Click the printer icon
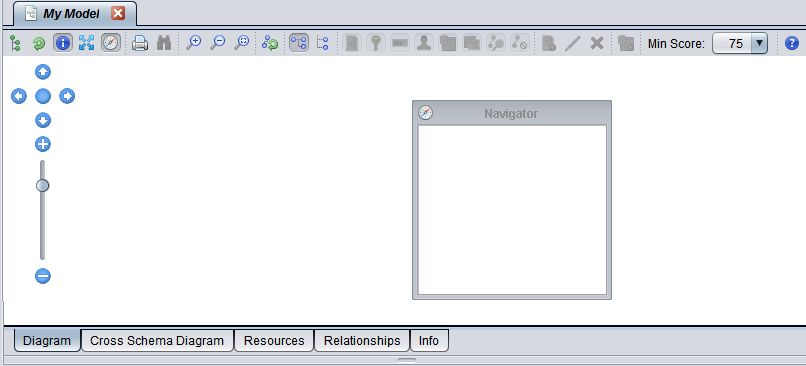 (x=140, y=43)
